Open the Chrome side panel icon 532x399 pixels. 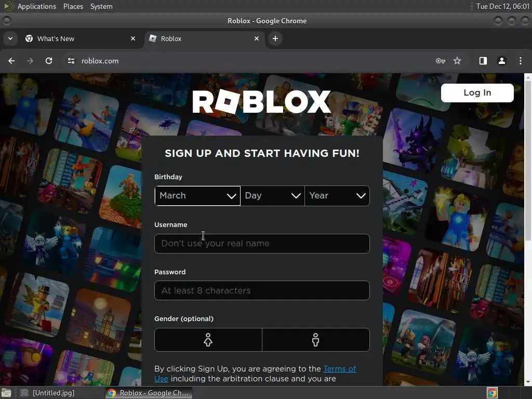point(483,61)
